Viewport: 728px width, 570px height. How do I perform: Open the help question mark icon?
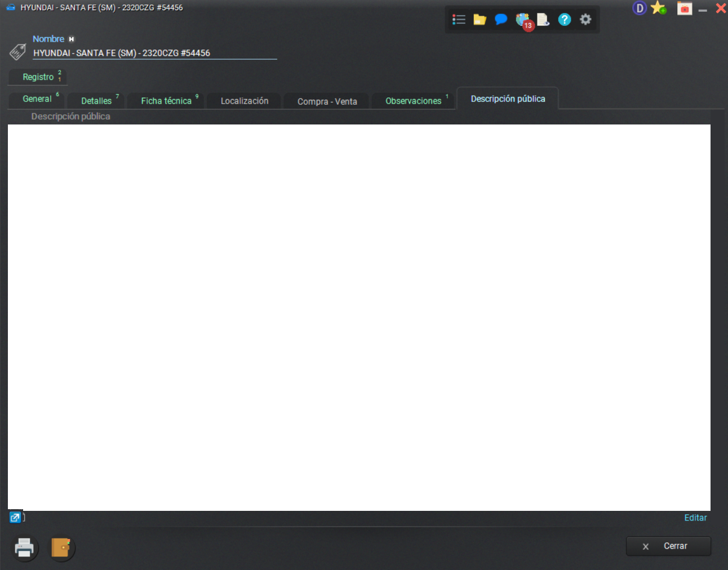[564, 19]
